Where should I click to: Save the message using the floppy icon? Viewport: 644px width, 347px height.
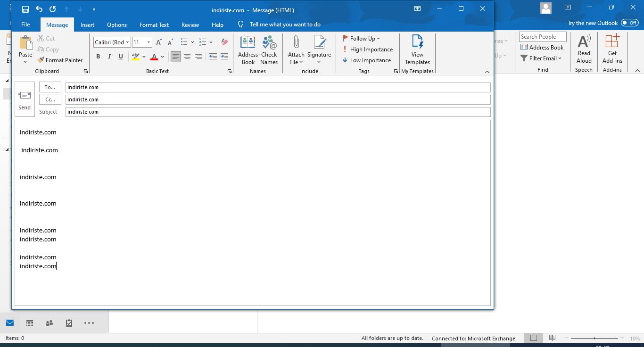coord(25,9)
